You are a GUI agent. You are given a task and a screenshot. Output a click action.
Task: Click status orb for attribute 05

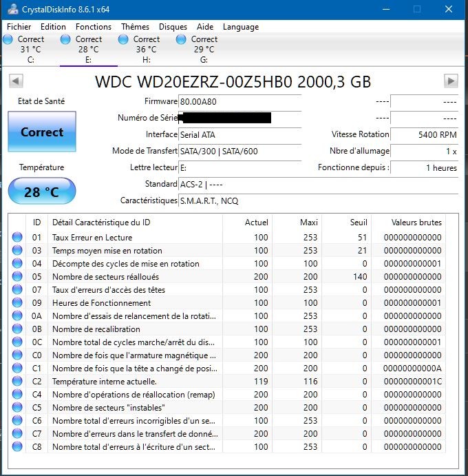click(17, 276)
